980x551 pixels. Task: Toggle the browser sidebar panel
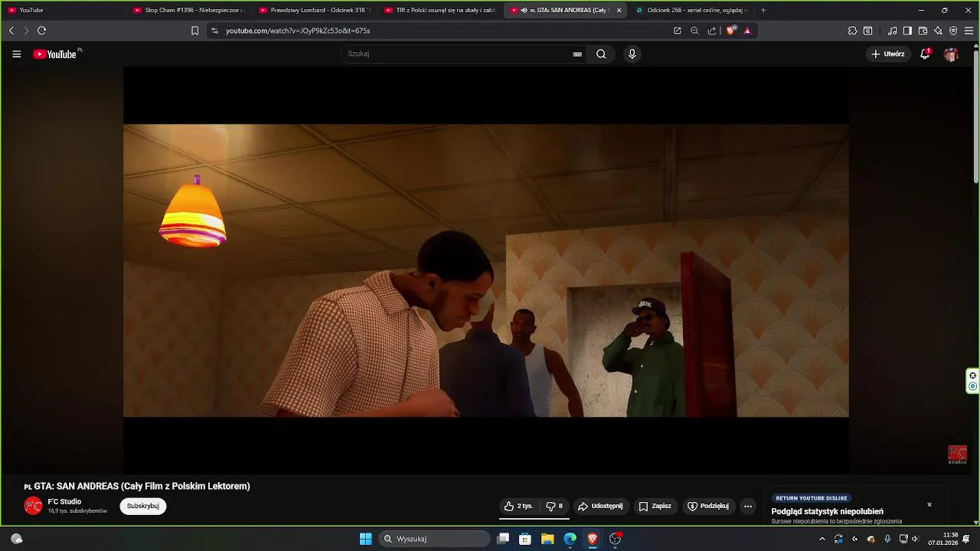click(907, 31)
